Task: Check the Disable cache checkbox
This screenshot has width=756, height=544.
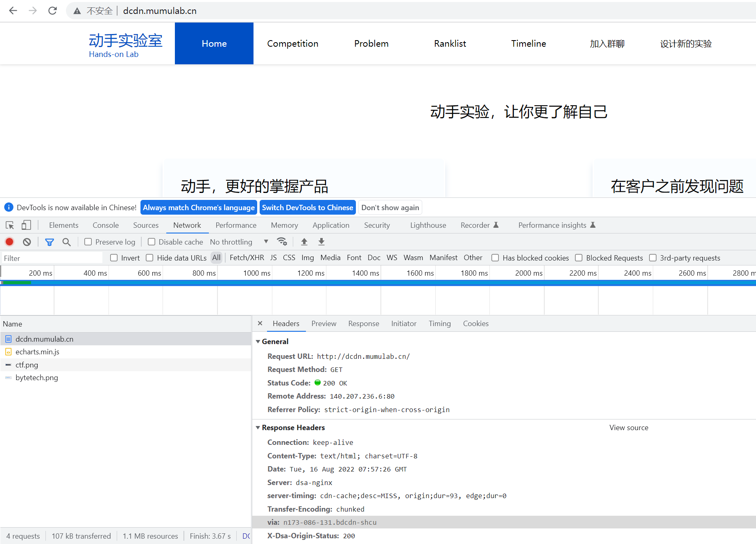Action: (152, 242)
